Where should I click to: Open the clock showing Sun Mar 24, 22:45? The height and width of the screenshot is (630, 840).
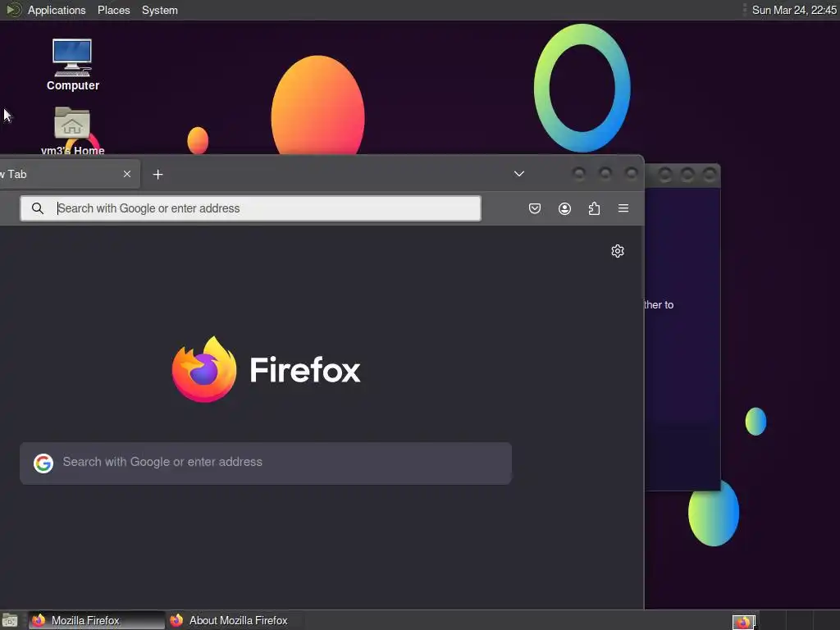(x=794, y=10)
